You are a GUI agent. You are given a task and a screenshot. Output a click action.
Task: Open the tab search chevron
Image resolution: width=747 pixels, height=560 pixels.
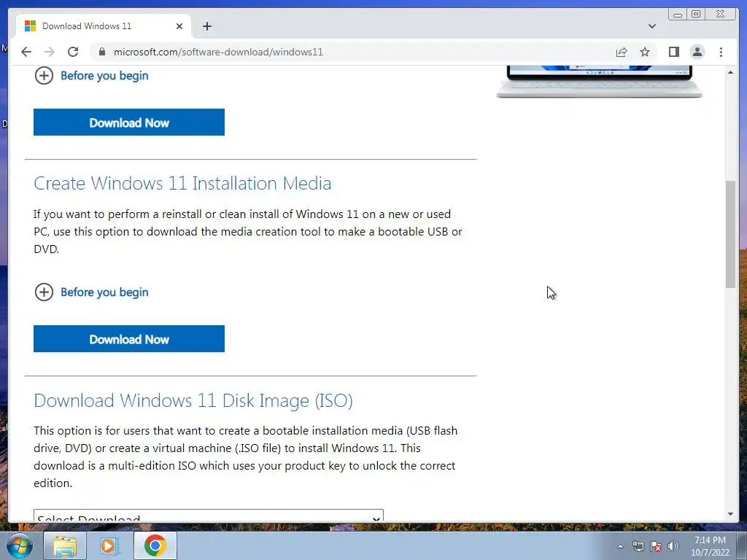click(x=651, y=26)
